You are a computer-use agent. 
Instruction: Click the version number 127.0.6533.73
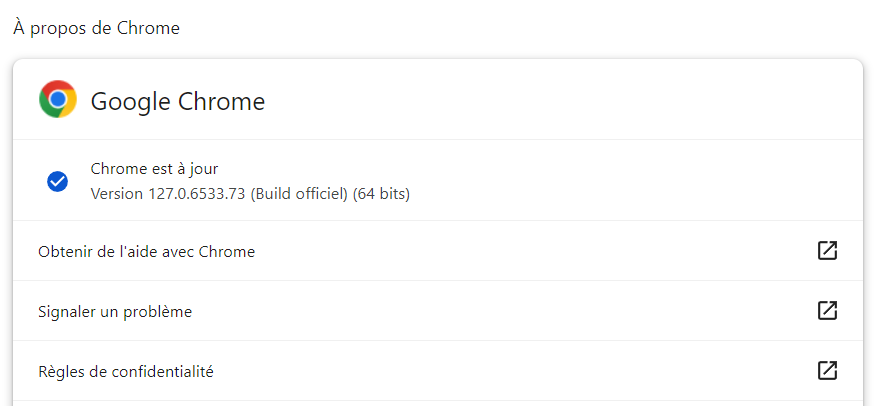(198, 193)
